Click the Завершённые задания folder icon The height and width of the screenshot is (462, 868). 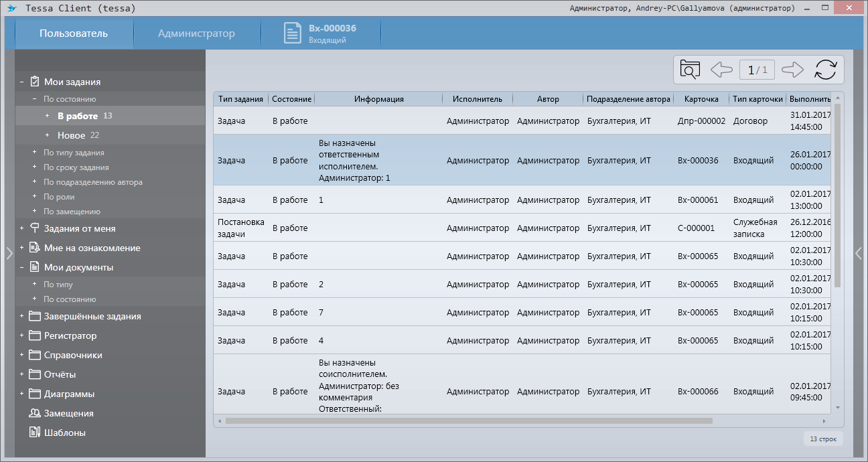(35, 316)
